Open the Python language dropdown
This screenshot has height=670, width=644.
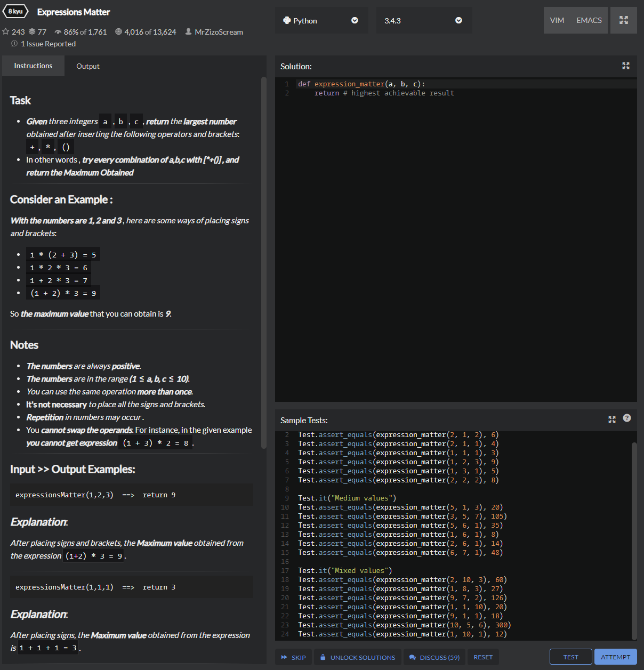point(321,20)
